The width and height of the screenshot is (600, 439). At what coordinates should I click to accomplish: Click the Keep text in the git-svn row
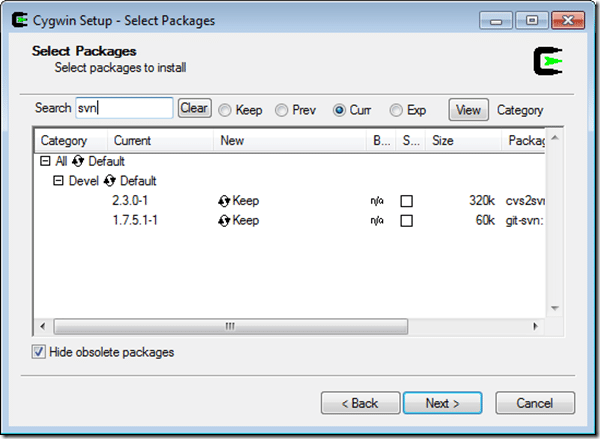point(246,220)
